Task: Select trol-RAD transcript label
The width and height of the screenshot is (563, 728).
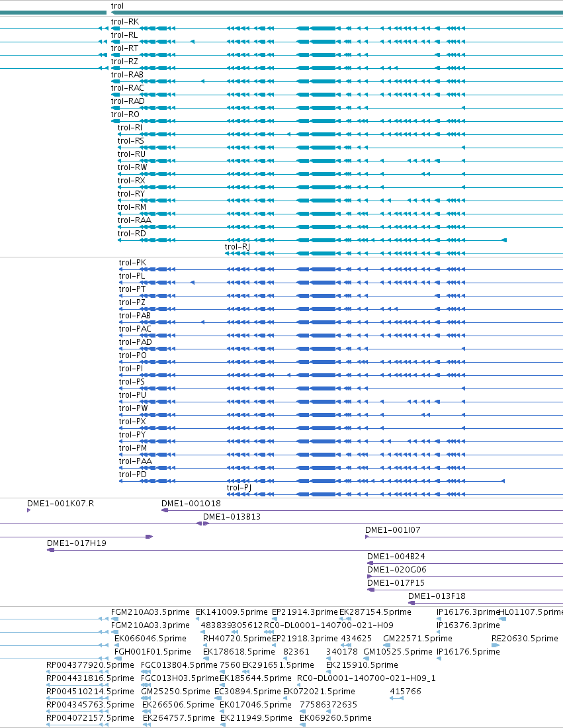Action: 128,101
